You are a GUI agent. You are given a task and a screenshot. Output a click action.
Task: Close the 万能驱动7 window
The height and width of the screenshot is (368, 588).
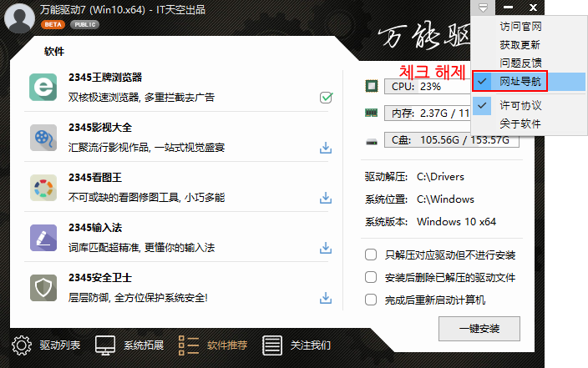[533, 8]
